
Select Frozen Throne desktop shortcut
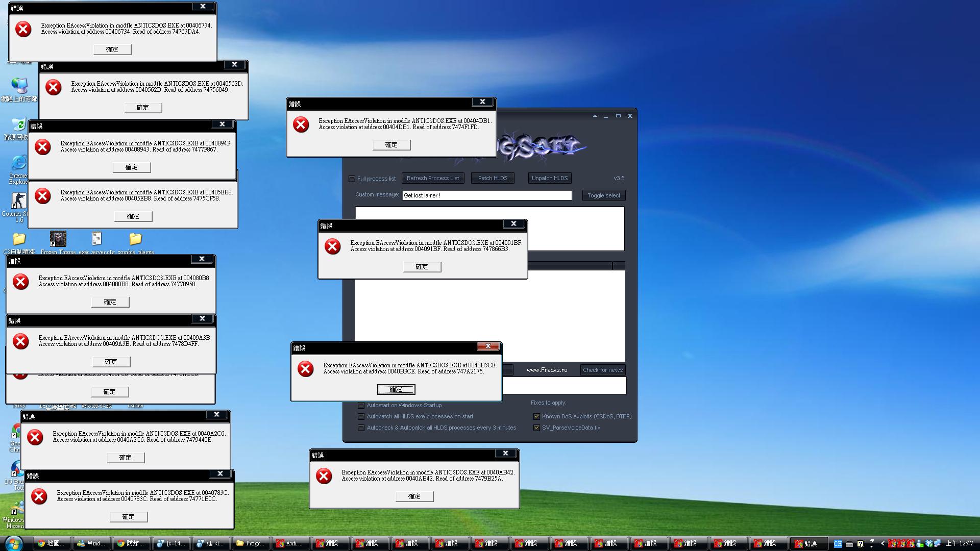point(58,242)
